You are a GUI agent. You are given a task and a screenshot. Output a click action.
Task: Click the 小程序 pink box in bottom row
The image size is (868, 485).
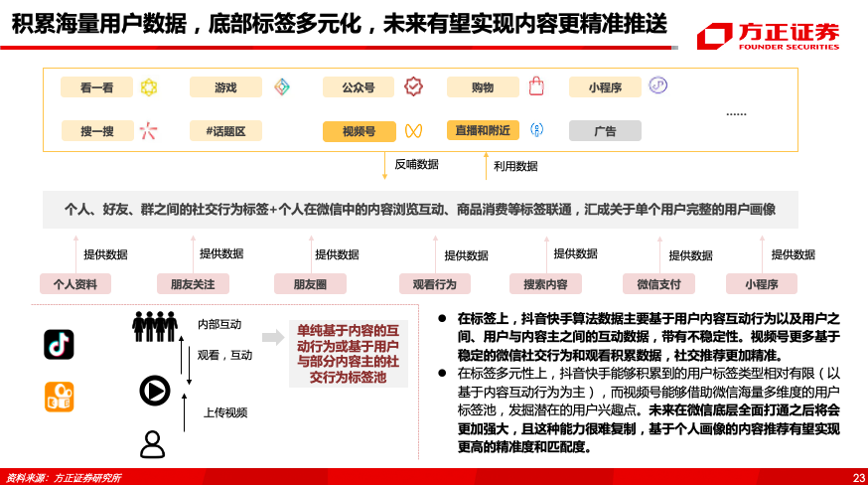pos(762,284)
